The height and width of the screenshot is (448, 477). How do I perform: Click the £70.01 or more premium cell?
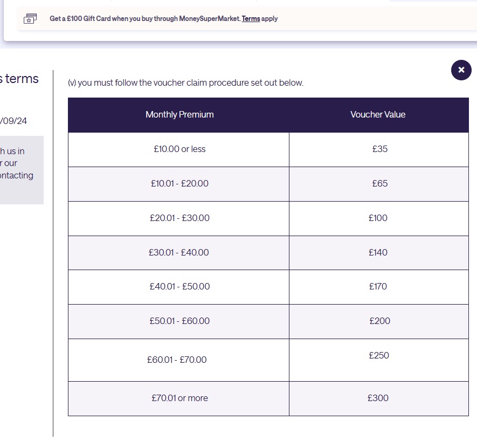point(179,398)
